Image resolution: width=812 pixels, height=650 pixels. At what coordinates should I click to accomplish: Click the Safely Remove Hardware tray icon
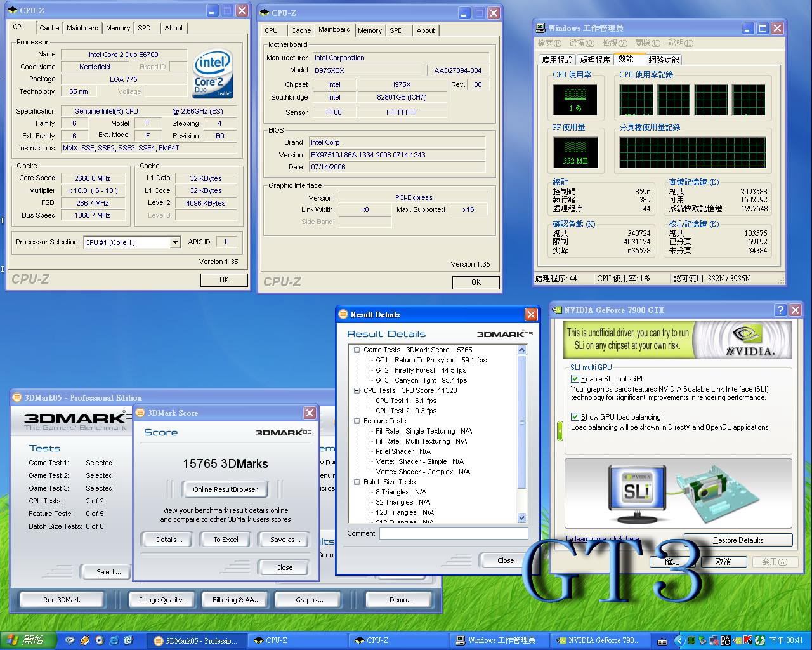(703, 640)
